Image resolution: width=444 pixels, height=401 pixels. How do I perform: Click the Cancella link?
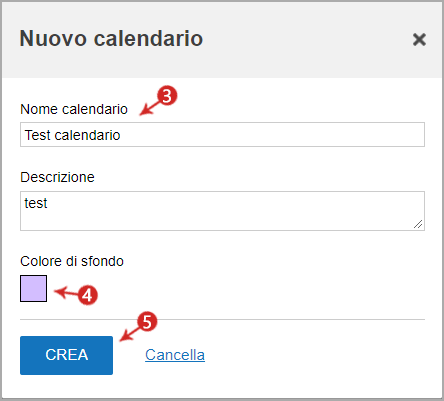(175, 355)
